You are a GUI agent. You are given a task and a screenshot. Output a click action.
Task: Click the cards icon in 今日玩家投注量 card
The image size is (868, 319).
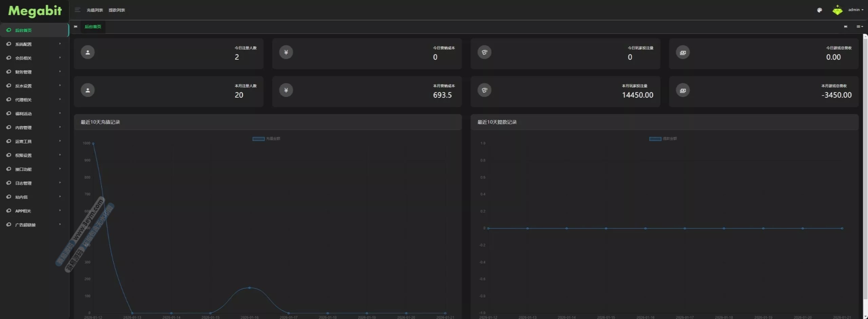tap(484, 52)
